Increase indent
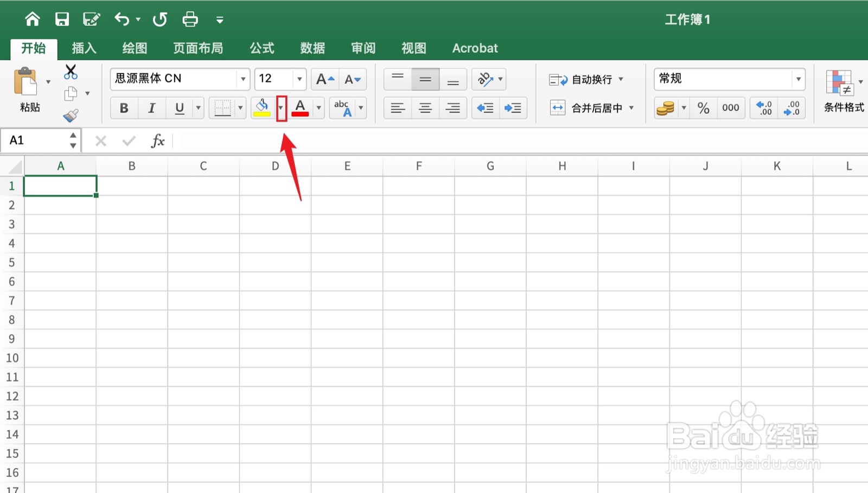868x493 pixels. 513,108
